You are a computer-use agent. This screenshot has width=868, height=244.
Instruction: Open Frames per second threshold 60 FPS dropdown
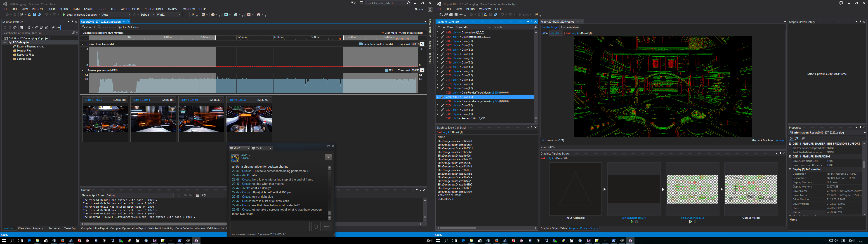[x=422, y=70]
